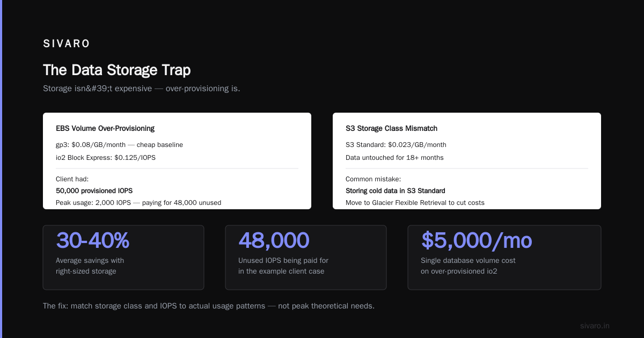Select 'The fix' summary sentence at bottom
Viewport: 644px width, 338px height.
tap(209, 306)
